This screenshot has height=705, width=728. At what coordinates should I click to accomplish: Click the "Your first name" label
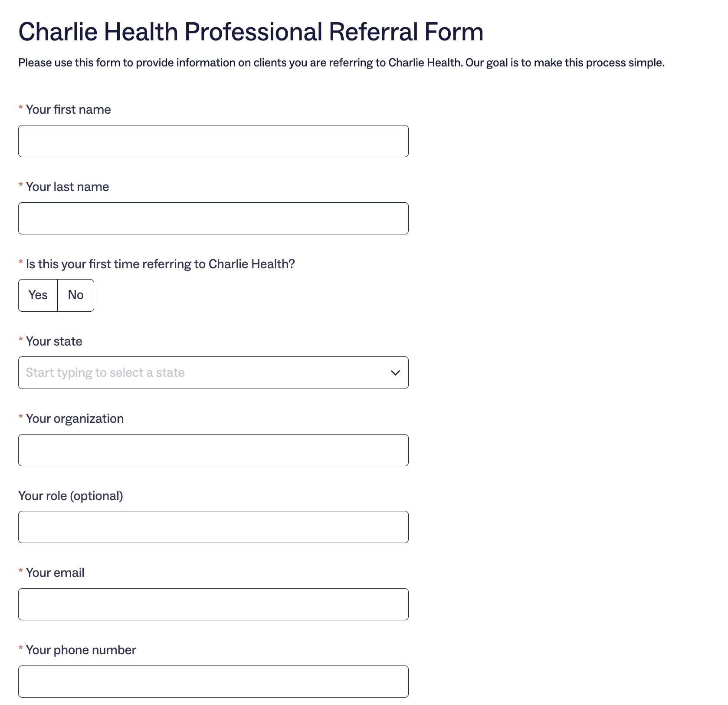[68, 109]
